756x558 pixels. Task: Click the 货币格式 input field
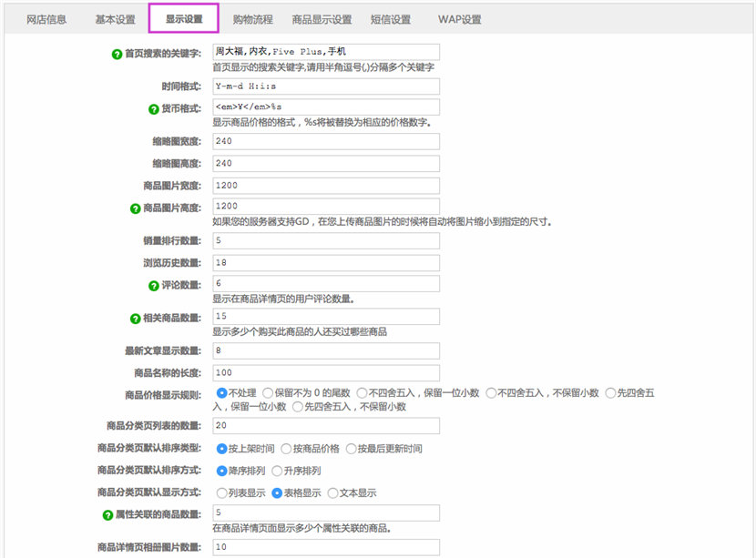[326, 107]
